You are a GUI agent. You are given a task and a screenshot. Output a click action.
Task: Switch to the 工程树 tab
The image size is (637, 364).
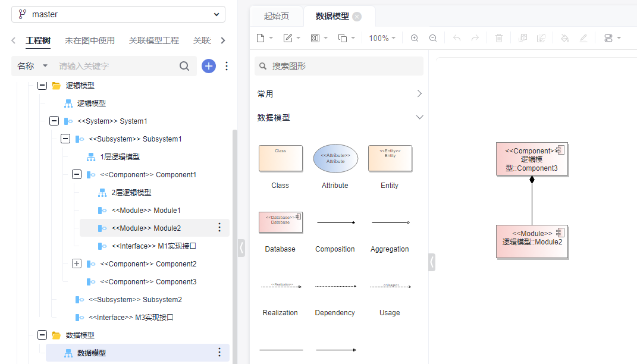[38, 40]
